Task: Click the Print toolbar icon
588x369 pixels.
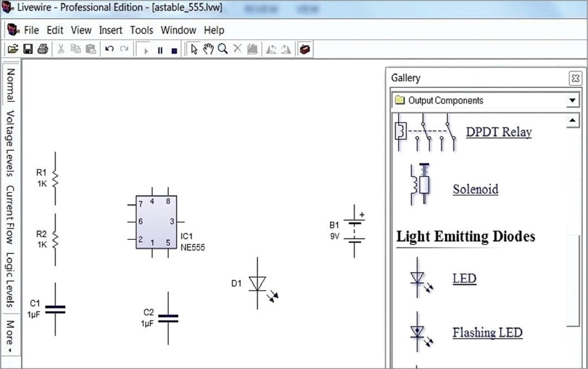Action: click(x=42, y=50)
